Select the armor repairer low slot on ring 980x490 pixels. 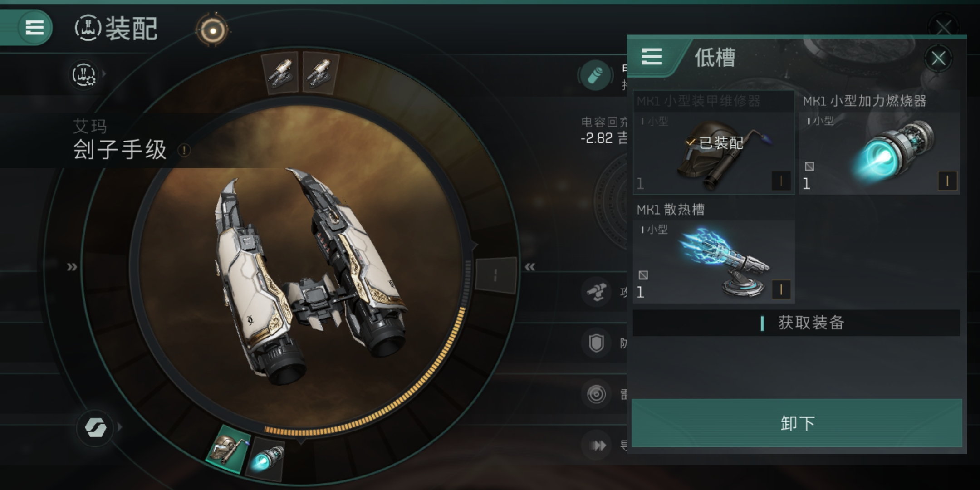tap(228, 448)
